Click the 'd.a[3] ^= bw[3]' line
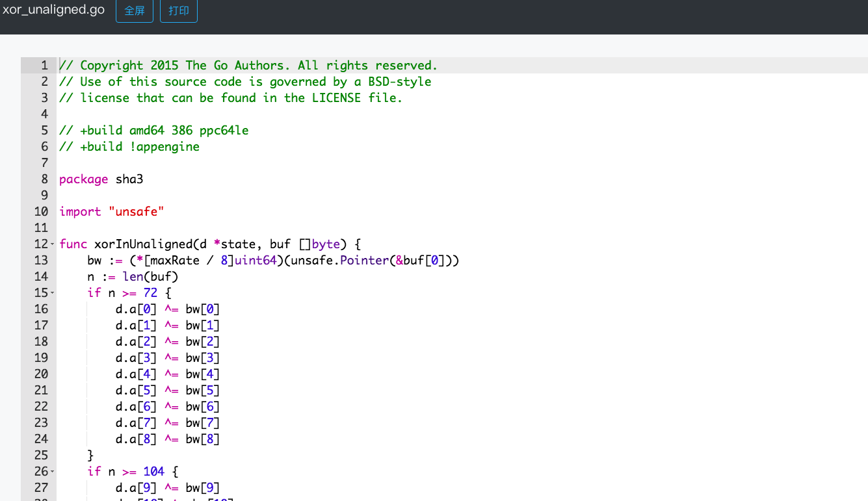 point(168,358)
